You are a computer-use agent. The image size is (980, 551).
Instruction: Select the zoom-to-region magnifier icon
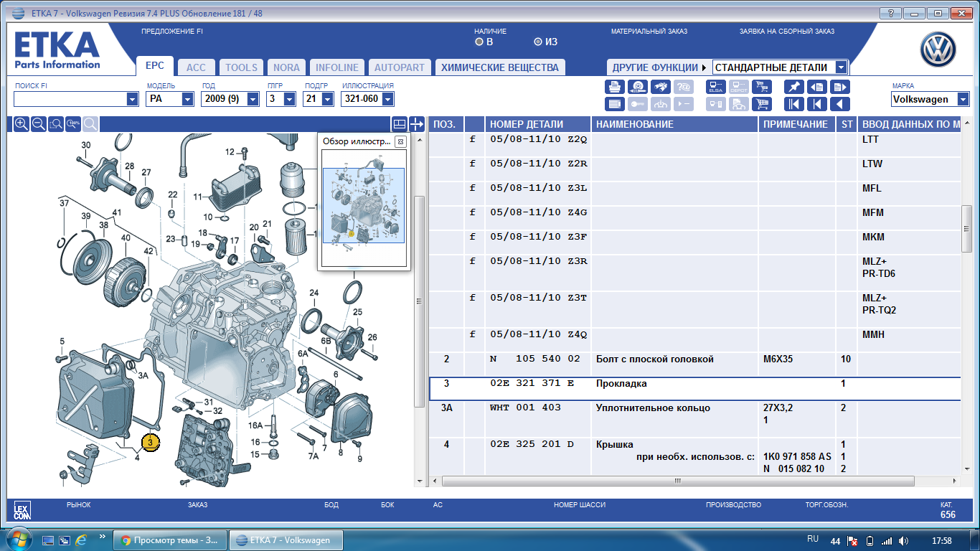click(x=56, y=124)
